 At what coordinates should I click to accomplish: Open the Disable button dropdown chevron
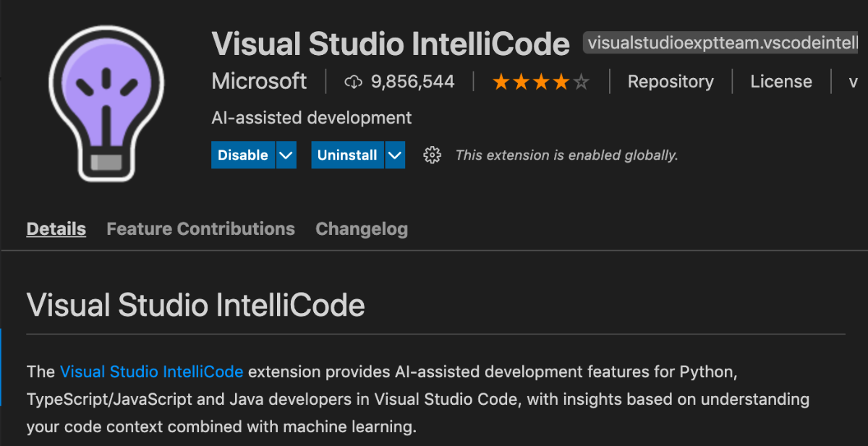point(286,155)
